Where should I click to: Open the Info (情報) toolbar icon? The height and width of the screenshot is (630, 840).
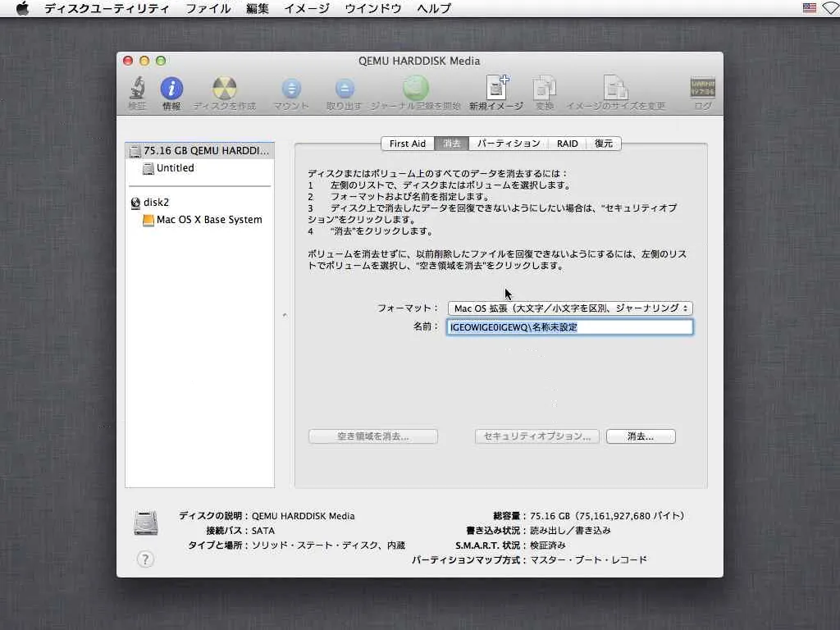tap(171, 88)
